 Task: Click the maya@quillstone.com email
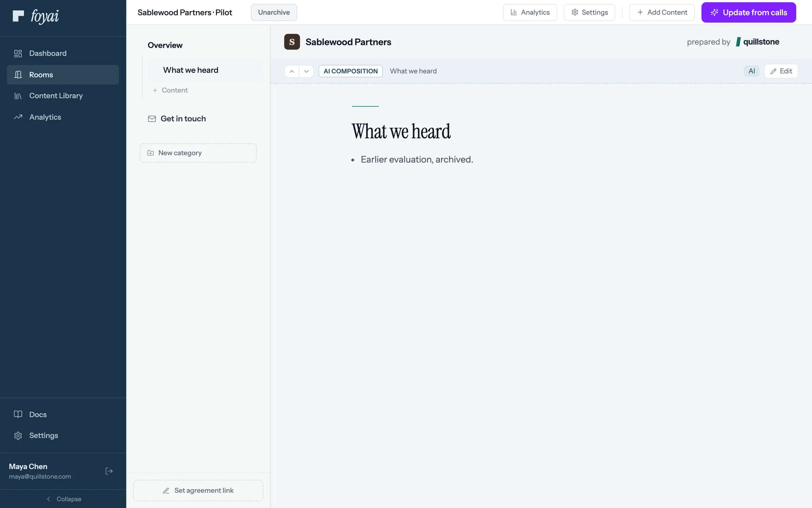(40, 477)
